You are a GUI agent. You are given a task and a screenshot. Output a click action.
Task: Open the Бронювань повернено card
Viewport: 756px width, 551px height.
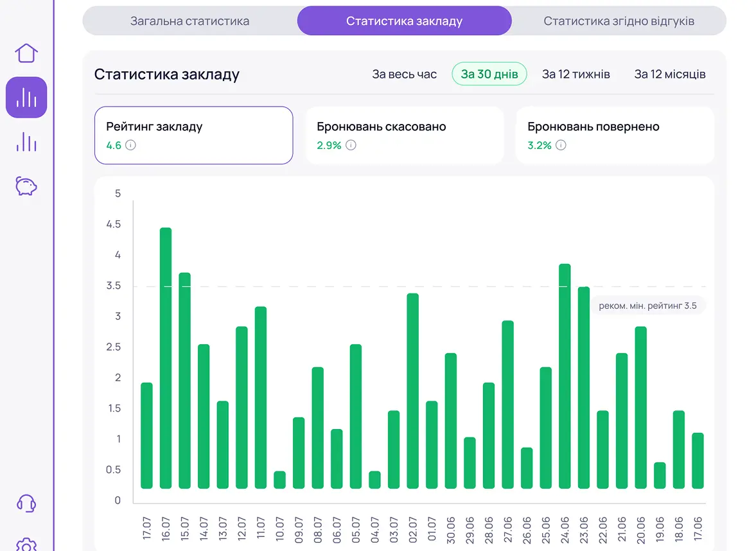[x=615, y=136]
